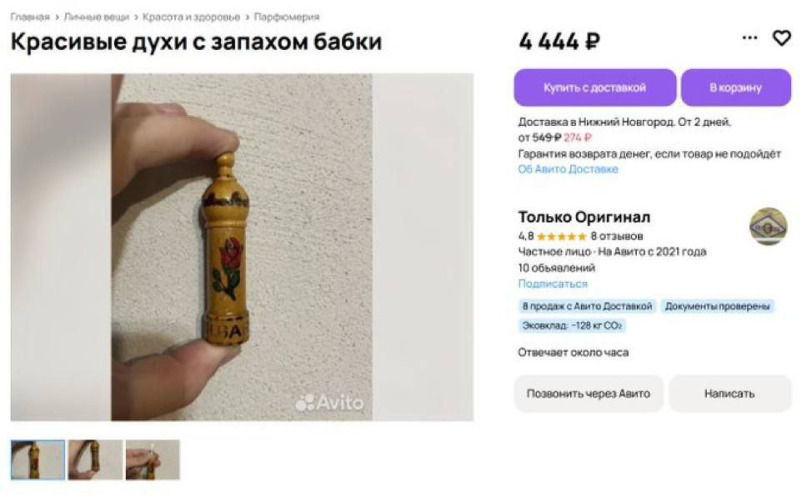Open the seller's round avatar image
807x498 pixels.
click(768, 226)
